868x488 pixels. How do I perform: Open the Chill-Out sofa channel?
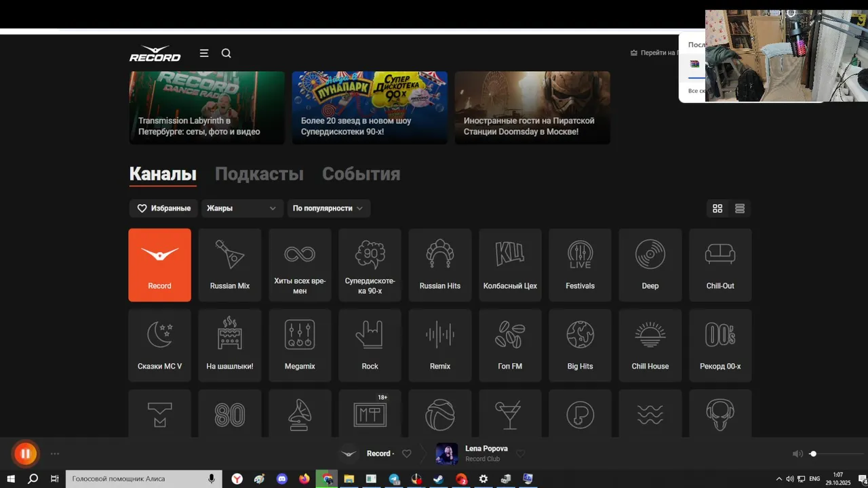(x=720, y=265)
